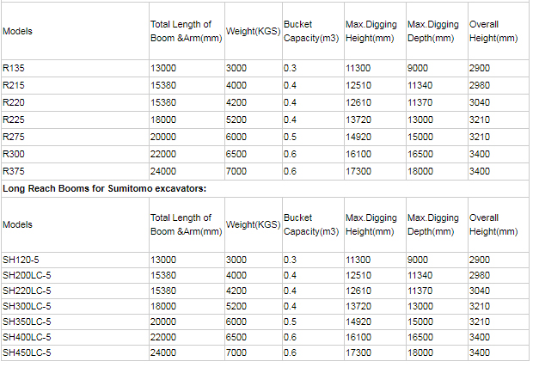
Task: Click SH200LC-5 digging height 12510
Action: pos(358,275)
